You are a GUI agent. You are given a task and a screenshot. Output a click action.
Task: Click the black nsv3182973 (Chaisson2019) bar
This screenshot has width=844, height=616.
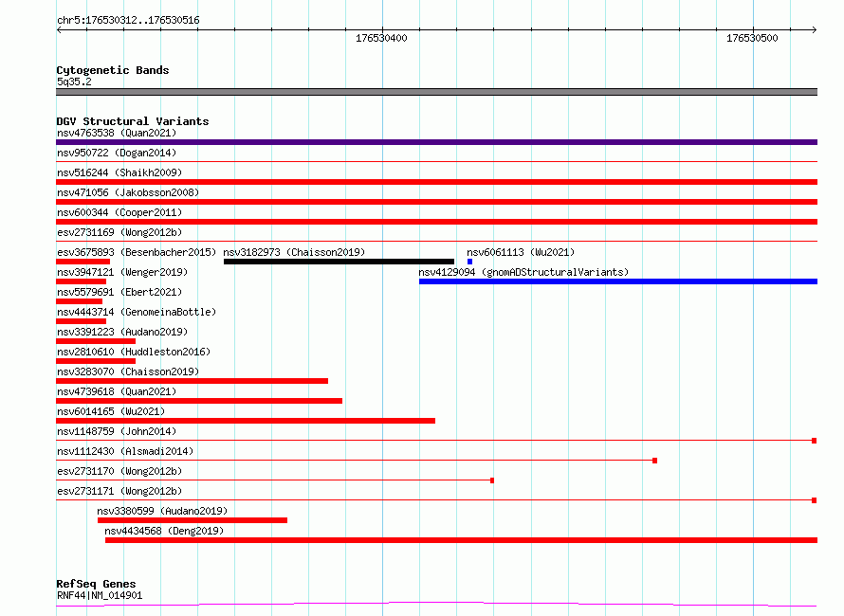[339, 262]
